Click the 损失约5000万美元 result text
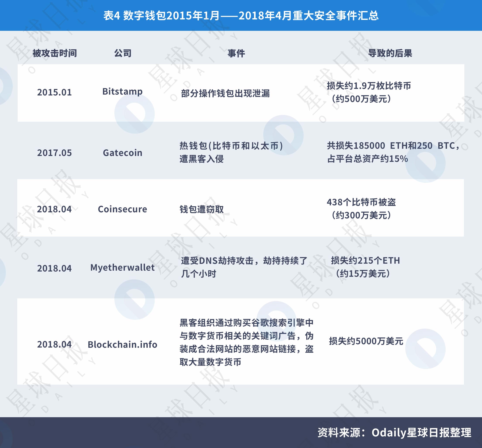 tap(366, 341)
